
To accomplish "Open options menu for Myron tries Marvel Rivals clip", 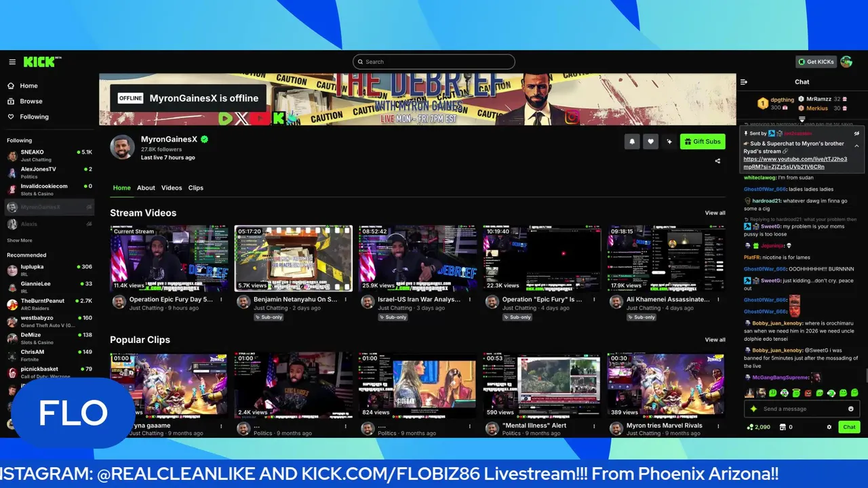I will point(719,426).
